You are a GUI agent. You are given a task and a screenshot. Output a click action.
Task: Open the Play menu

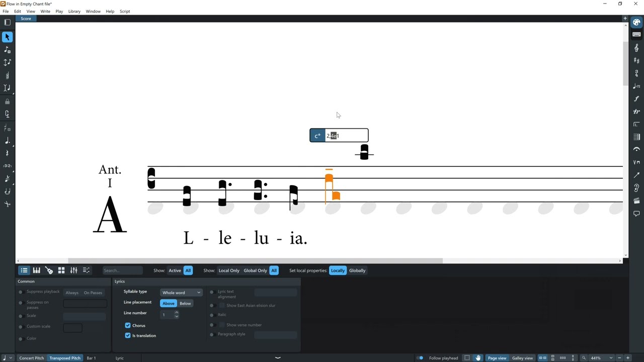(x=59, y=11)
